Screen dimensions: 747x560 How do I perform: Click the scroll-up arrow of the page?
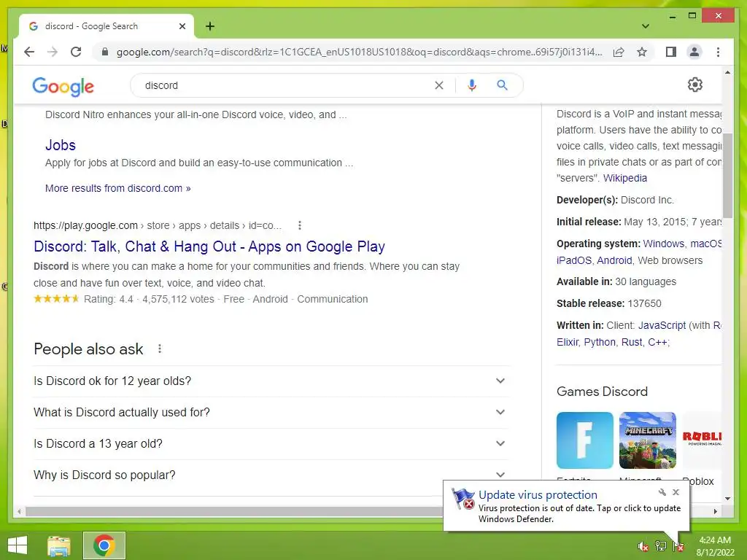[727, 72]
